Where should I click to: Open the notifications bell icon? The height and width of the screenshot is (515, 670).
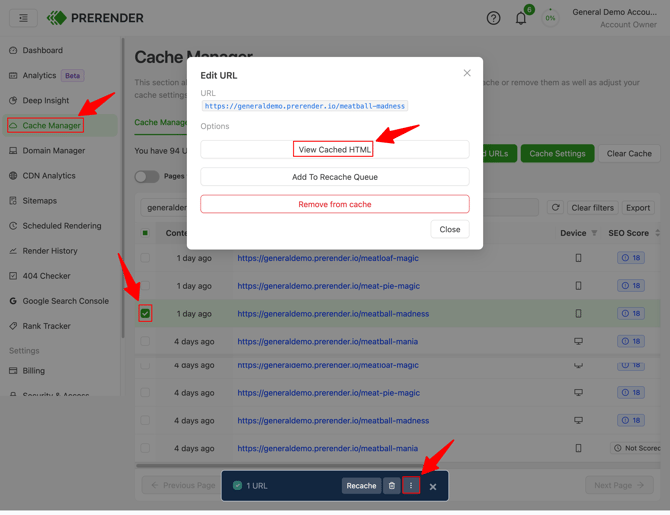520,18
